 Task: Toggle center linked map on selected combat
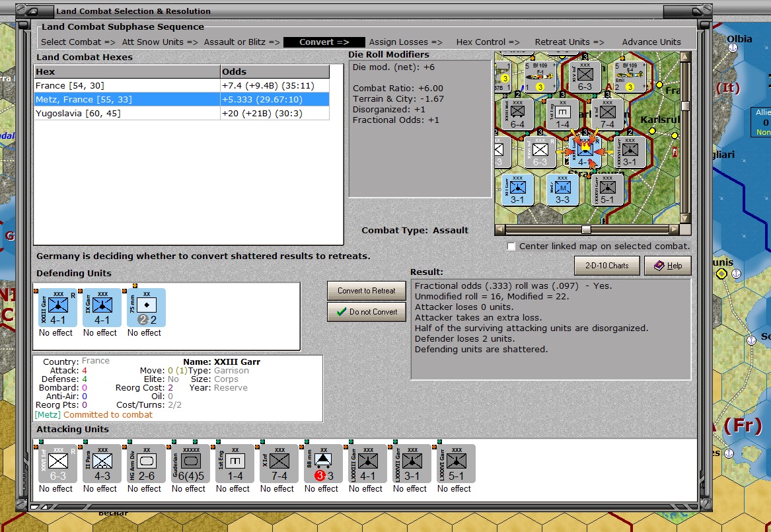tap(511, 247)
